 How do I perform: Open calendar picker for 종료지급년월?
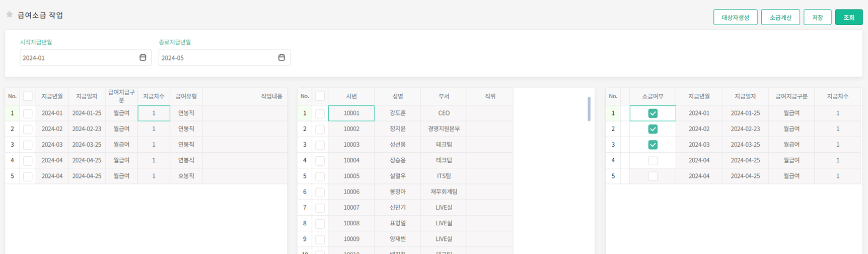tap(281, 57)
